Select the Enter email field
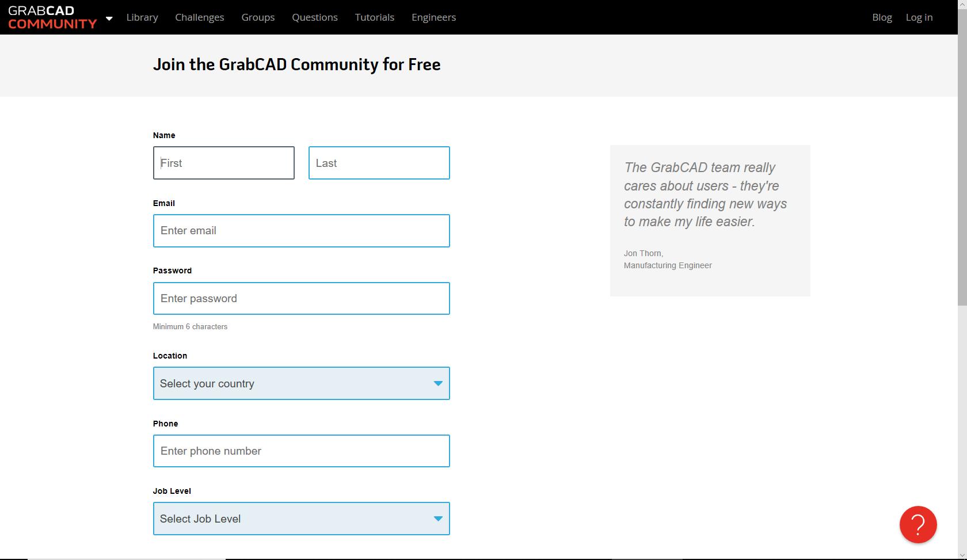 click(x=301, y=231)
